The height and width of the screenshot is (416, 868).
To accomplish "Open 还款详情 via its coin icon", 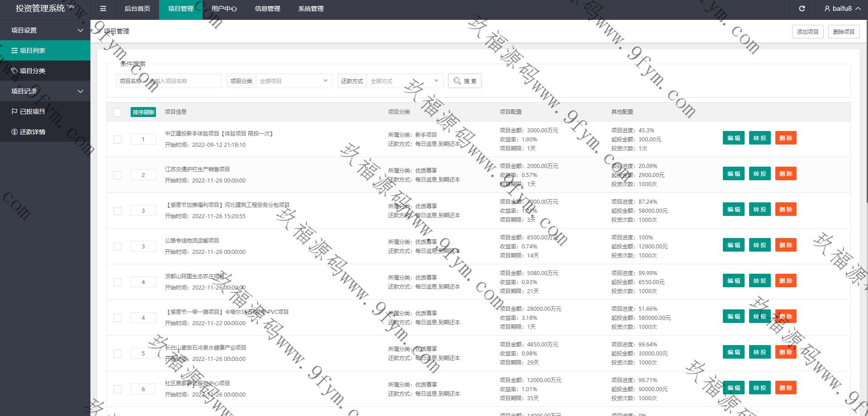I will click(14, 132).
